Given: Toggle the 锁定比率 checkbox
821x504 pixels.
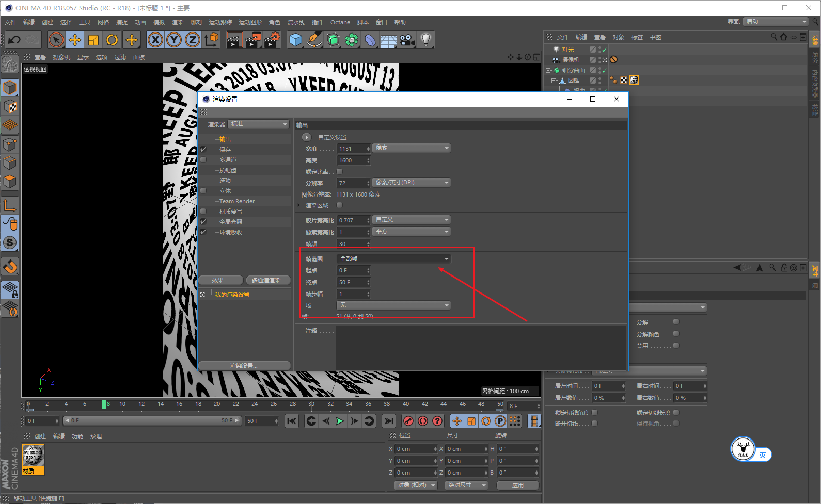Looking at the screenshot, I should click(x=339, y=171).
